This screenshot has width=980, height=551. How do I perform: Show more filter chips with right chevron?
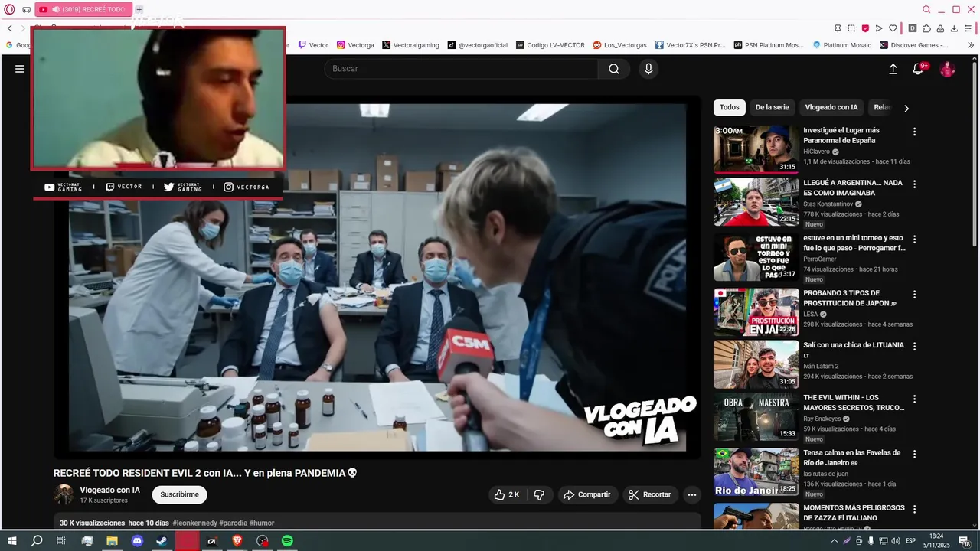(906, 109)
